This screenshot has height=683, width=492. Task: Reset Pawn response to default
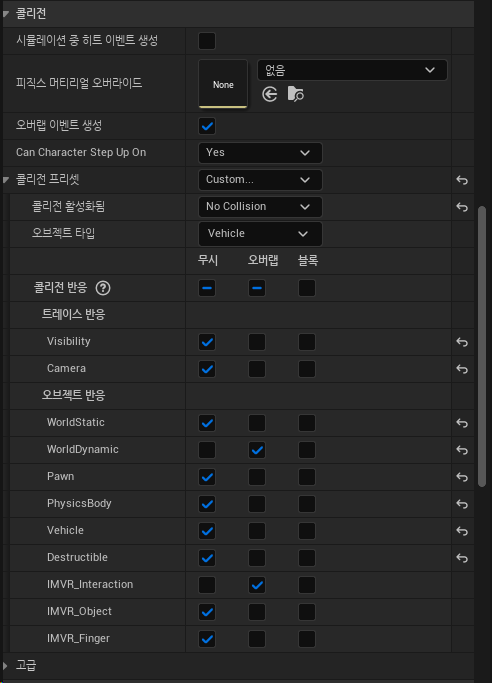pyautogui.click(x=462, y=477)
